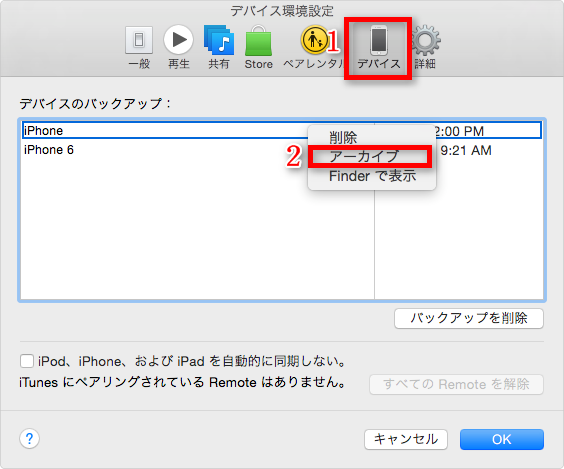
Task: Open the 一般 (General) preferences pane
Action: (139, 47)
